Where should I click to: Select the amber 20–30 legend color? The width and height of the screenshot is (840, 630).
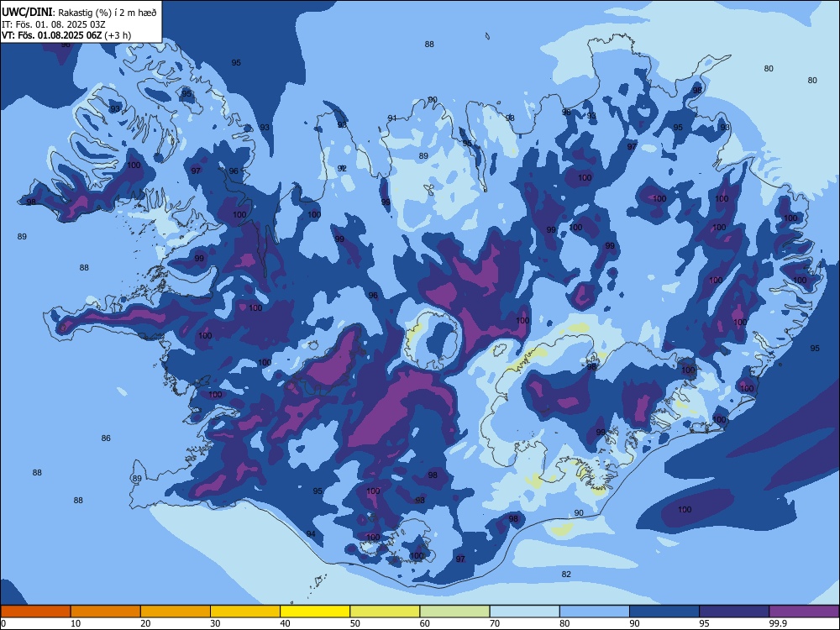coord(176,612)
